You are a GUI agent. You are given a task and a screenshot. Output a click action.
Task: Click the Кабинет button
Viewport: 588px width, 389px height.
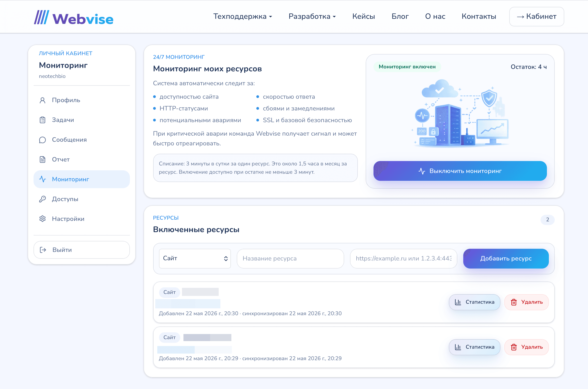pos(537,16)
